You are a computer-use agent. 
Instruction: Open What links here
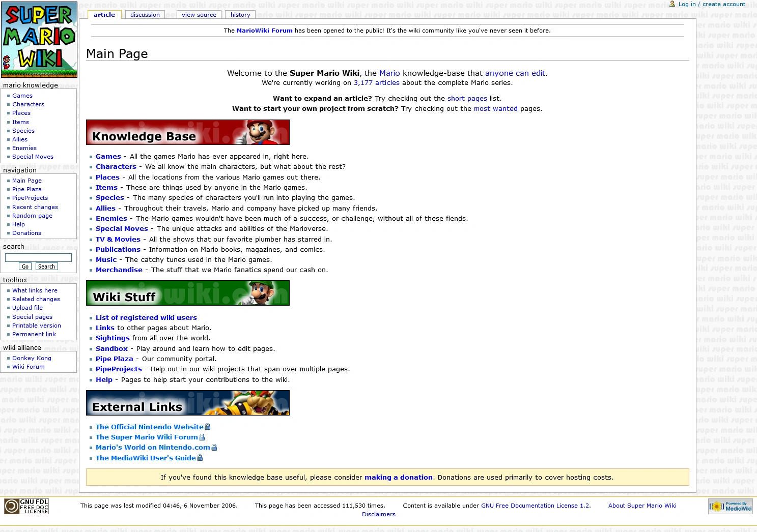35,290
